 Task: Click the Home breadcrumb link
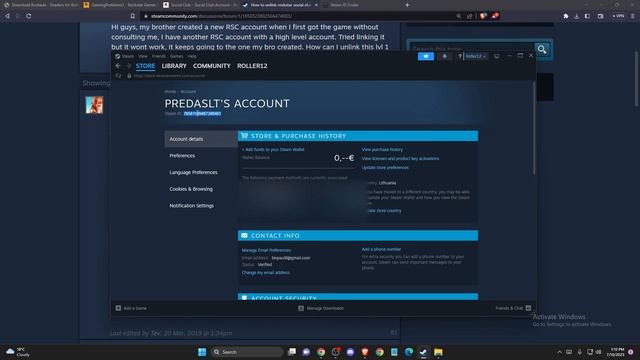pyautogui.click(x=170, y=91)
